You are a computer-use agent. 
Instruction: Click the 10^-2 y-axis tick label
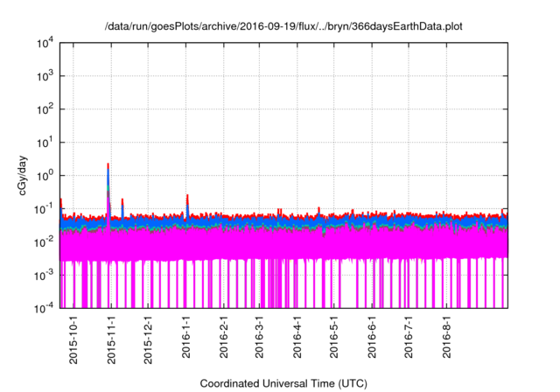[44, 242]
